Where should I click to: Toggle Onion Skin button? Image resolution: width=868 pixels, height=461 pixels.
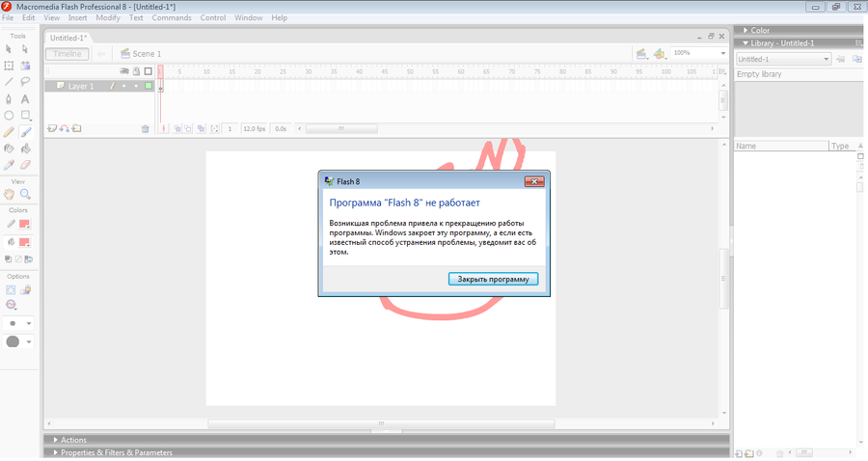click(177, 129)
